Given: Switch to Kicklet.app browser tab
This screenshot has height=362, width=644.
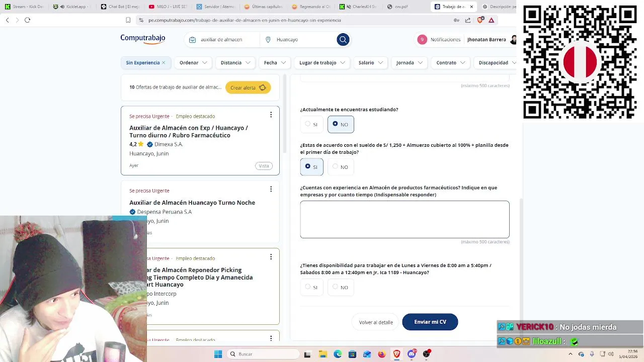Looking at the screenshot, I should point(72,7).
